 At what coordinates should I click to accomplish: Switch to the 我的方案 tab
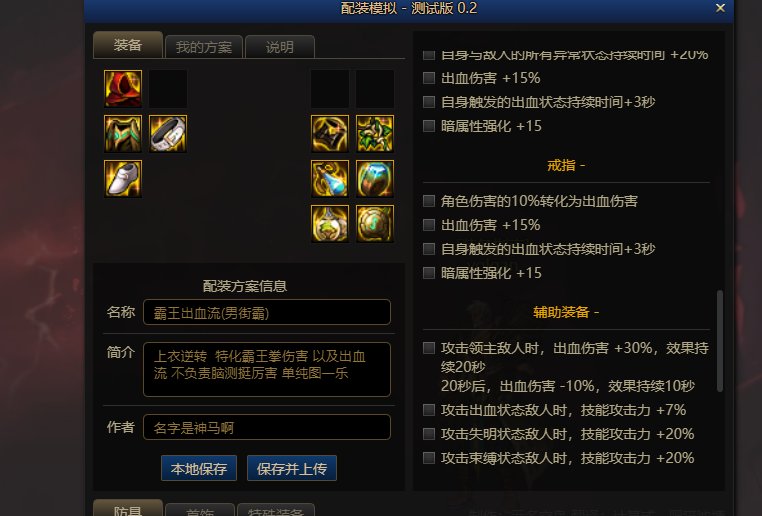pyautogui.click(x=204, y=47)
